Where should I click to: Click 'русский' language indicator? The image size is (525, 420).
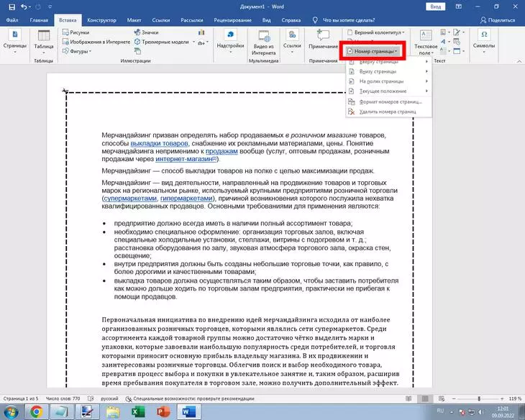coord(109,398)
